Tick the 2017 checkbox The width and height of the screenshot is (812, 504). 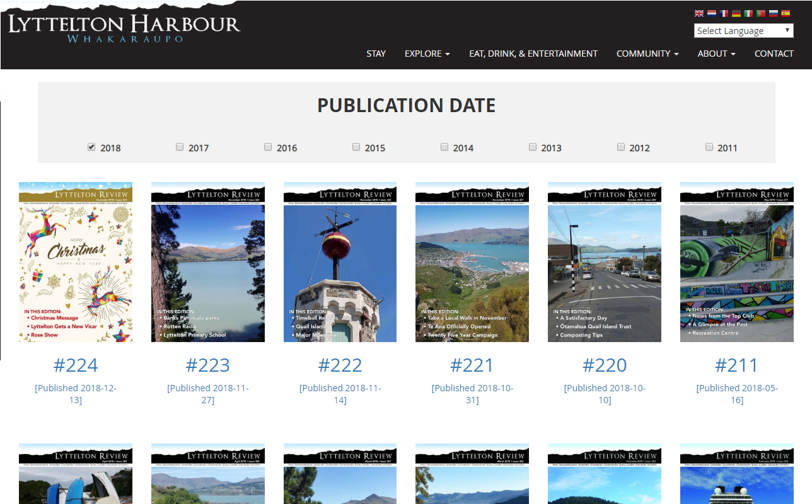[180, 147]
